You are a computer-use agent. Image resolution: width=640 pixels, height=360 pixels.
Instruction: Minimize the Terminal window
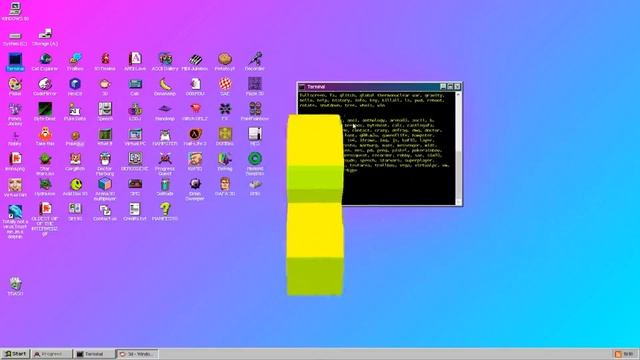pos(443,87)
